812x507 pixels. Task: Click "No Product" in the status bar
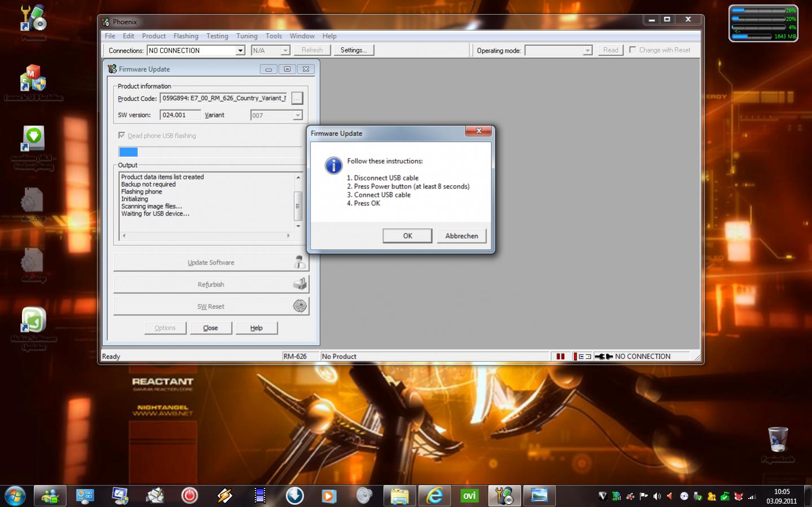(339, 356)
